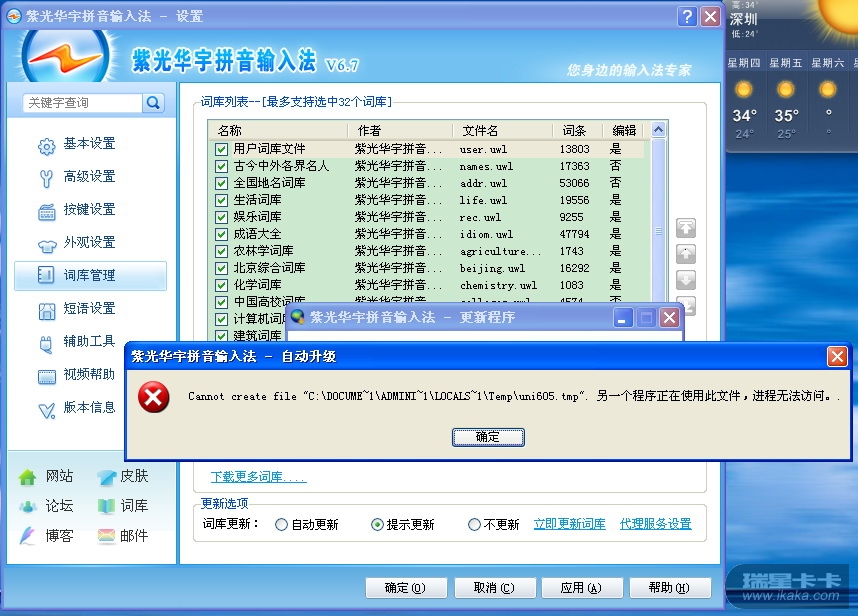Click the 紫光华宇 lightning logo
This screenshot has height=616, width=858.
(66, 57)
